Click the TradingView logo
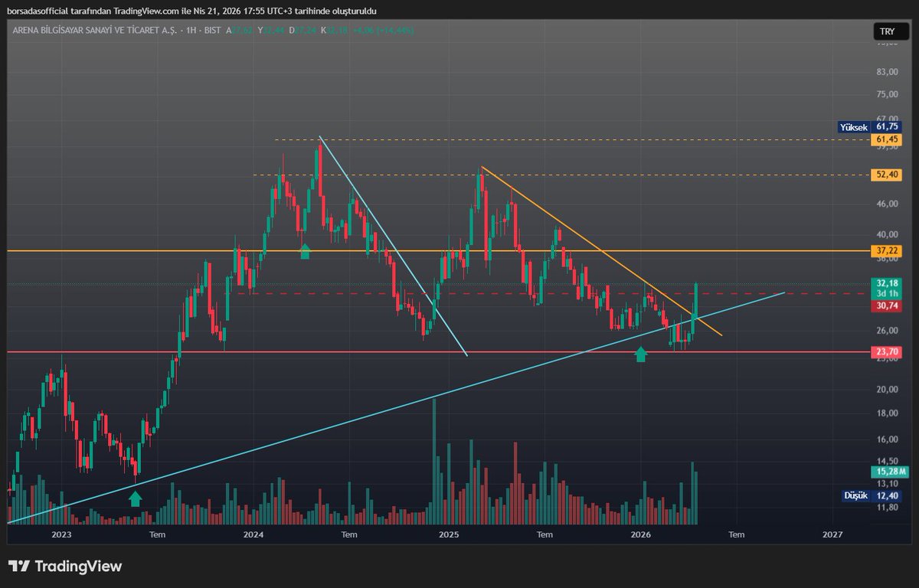 (x=65, y=567)
